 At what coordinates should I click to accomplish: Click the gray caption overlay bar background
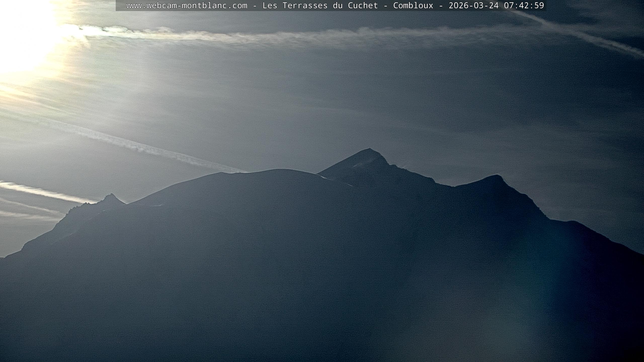tap(121, 6)
